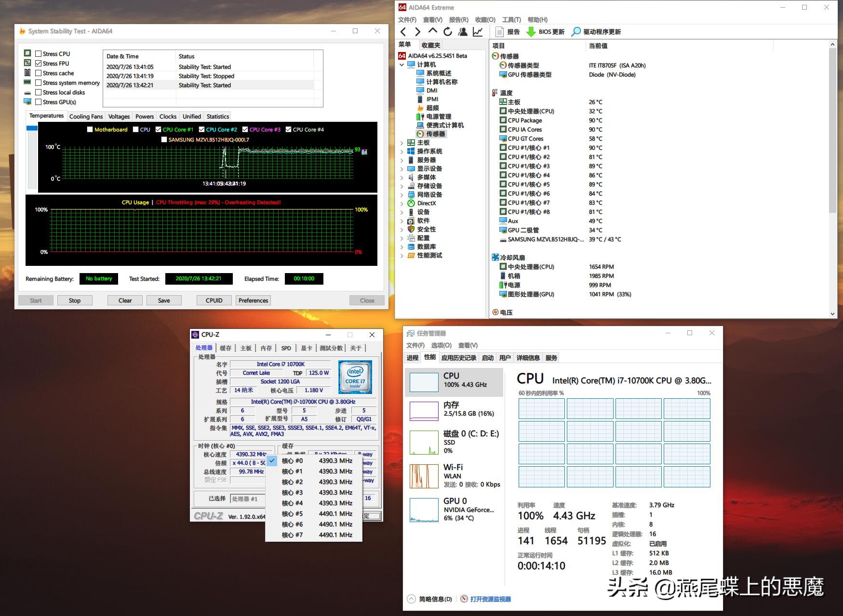Click 便携式计算机 tree item
Viewport: 843px width, 616px height.
point(440,125)
